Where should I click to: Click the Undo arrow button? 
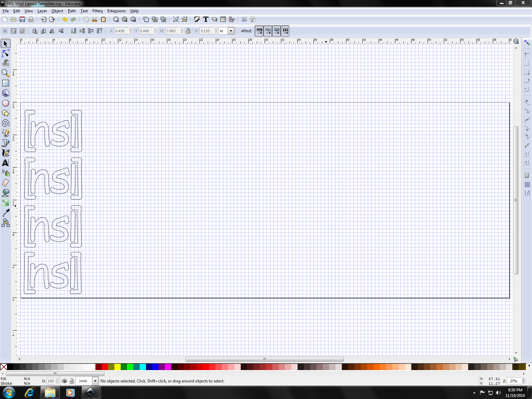click(65, 19)
